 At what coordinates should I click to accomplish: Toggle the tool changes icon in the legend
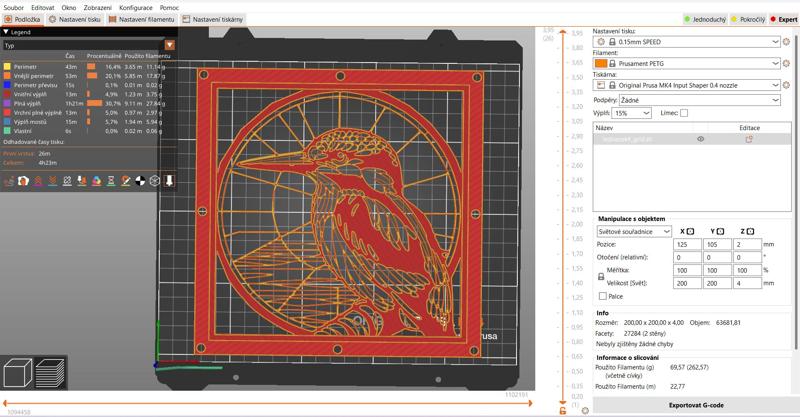pos(82,181)
